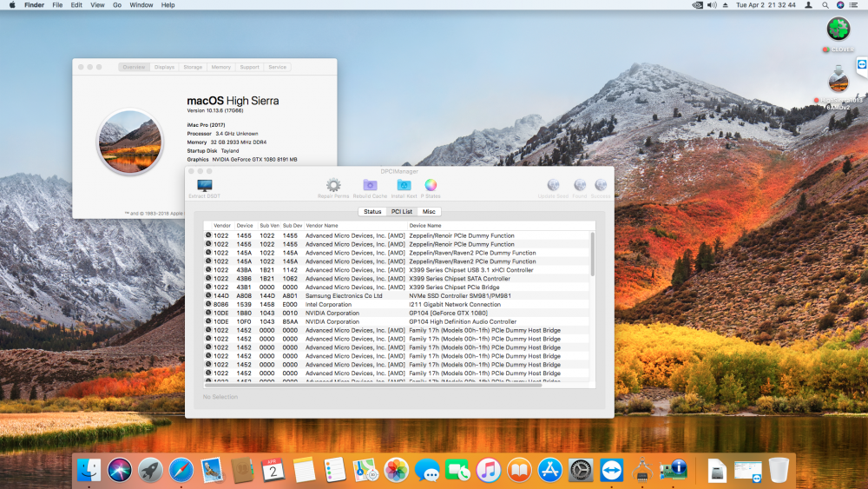Image resolution: width=868 pixels, height=489 pixels.
Task: Open Trash in the Dock
Action: [779, 470]
